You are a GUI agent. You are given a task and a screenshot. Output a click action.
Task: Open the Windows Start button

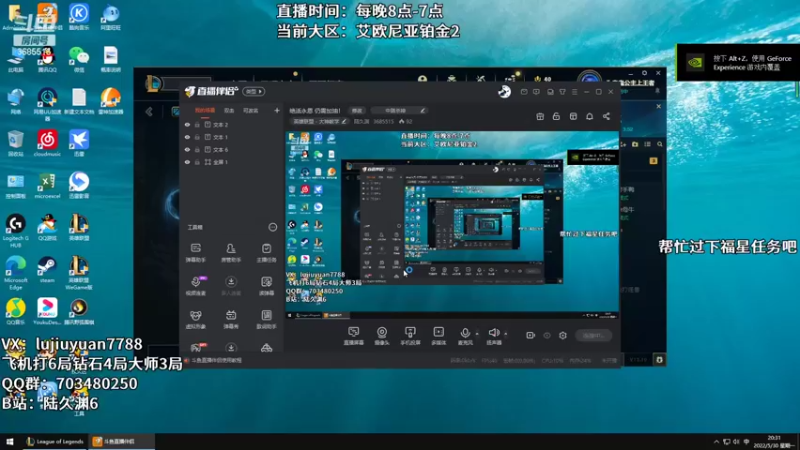[x=10, y=441]
